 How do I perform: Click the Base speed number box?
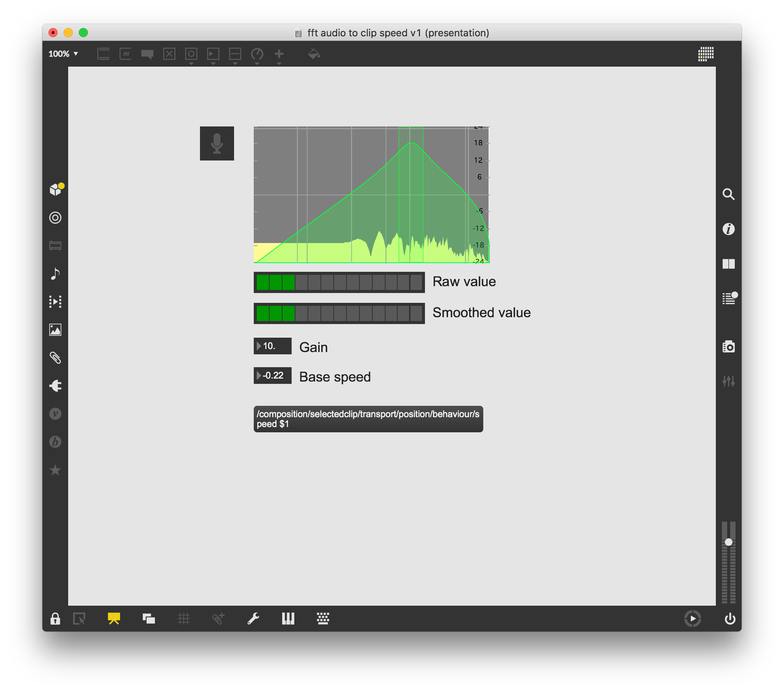pyautogui.click(x=273, y=375)
